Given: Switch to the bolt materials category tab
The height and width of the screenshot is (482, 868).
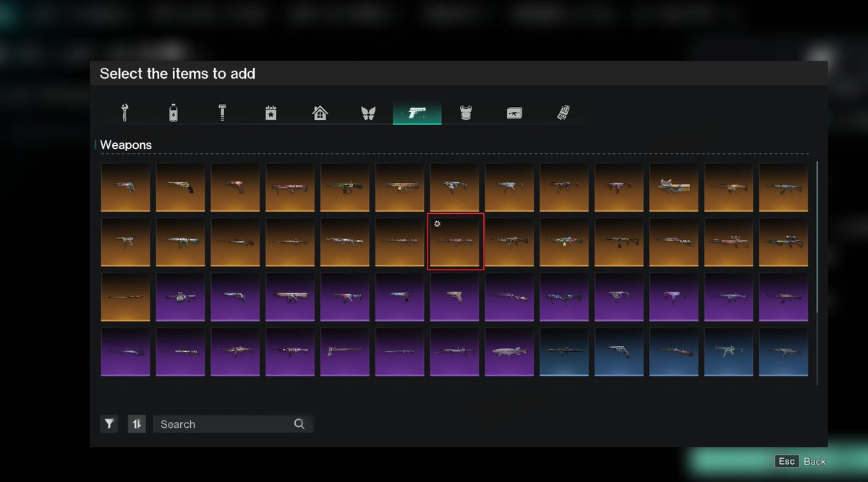Looking at the screenshot, I should click(222, 113).
